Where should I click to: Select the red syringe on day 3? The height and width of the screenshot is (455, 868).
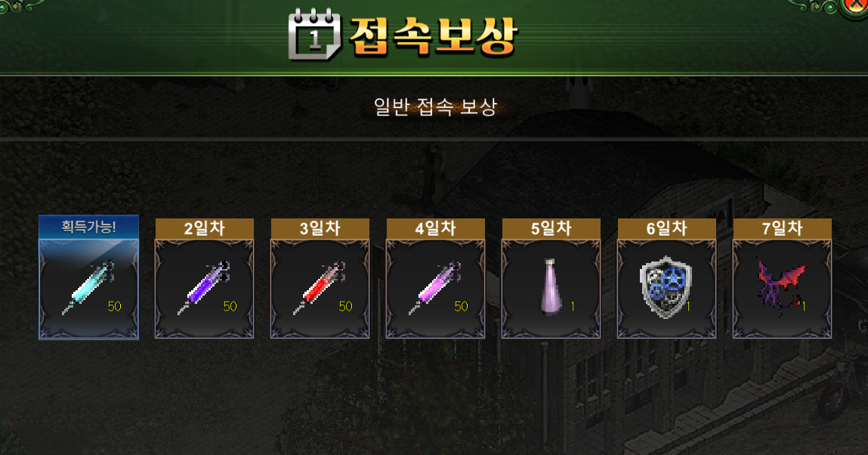coord(320,289)
